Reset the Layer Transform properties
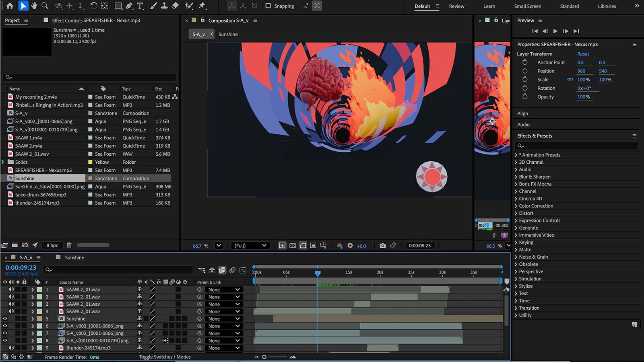 coord(583,54)
